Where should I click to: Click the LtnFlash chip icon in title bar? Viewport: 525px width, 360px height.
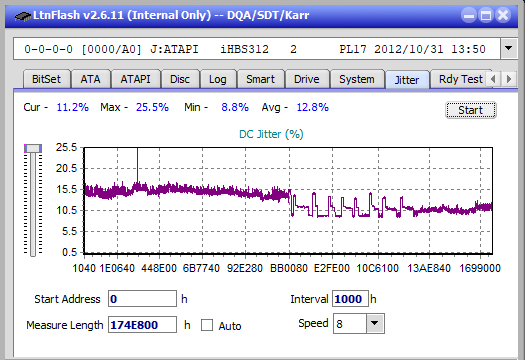click(x=22, y=16)
